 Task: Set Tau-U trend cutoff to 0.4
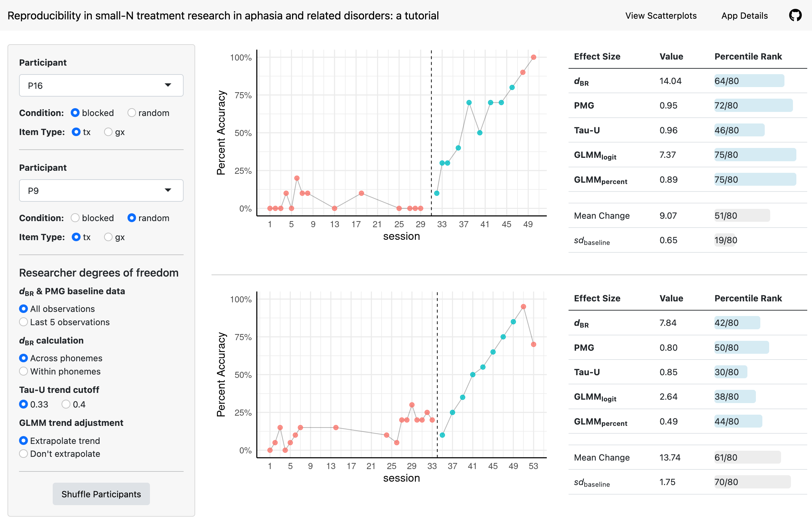tap(66, 404)
